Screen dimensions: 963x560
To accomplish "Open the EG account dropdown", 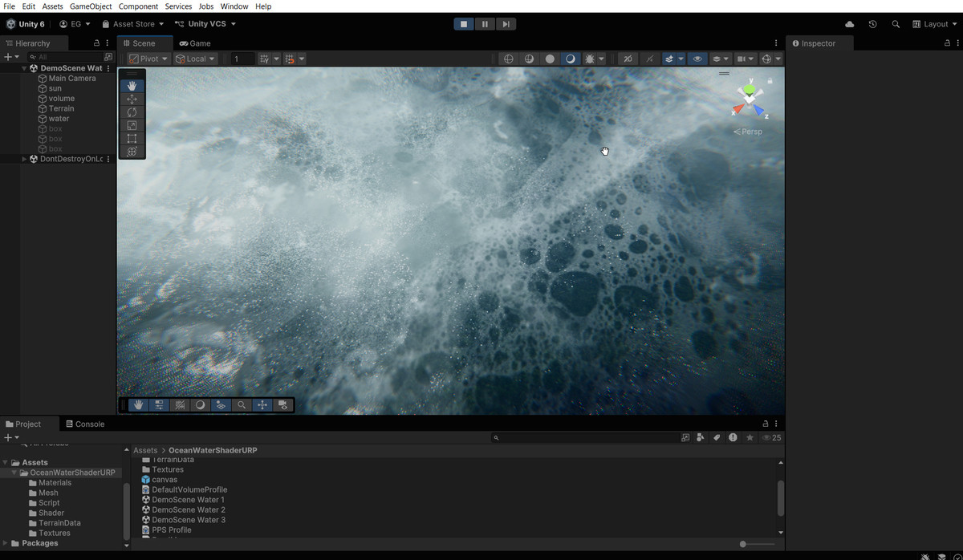I will pos(75,24).
